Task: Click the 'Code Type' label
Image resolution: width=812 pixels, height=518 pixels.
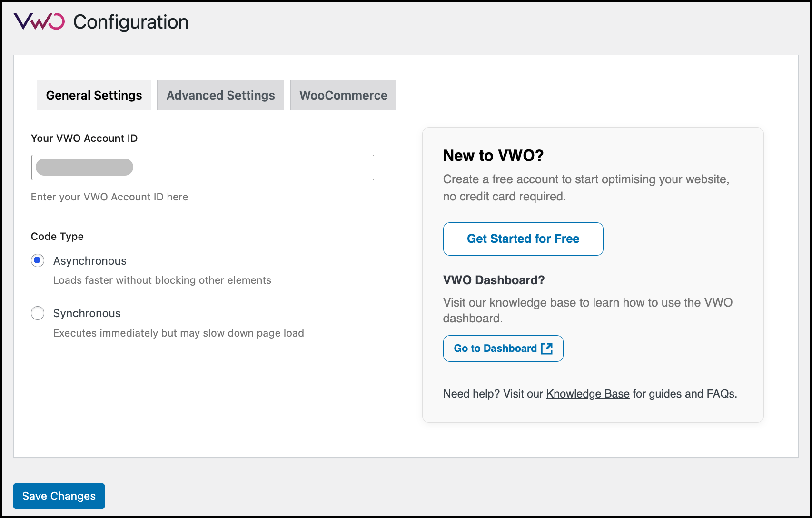Action: point(57,236)
